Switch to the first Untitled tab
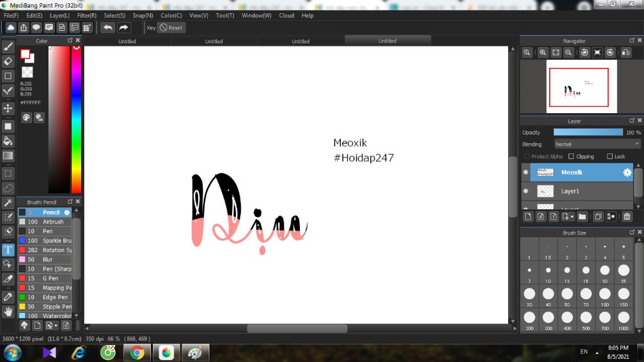This screenshot has height=362, width=644. pyautogui.click(x=127, y=41)
